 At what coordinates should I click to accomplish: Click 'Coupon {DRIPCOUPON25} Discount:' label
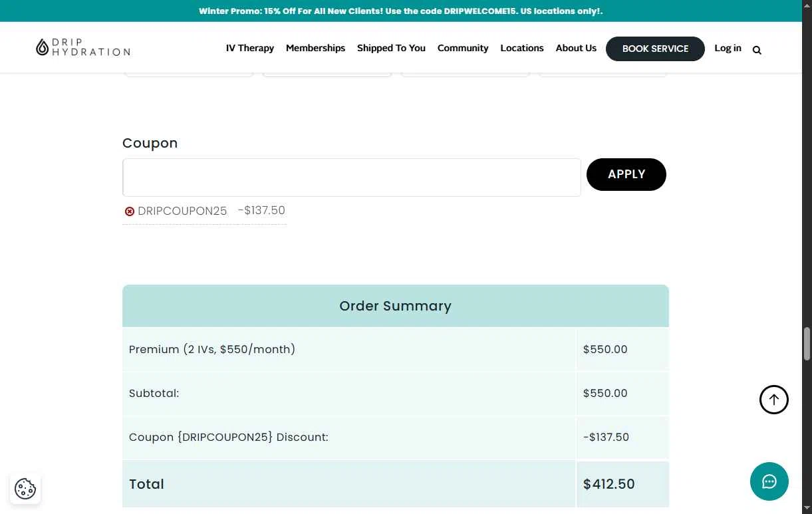[x=229, y=437]
